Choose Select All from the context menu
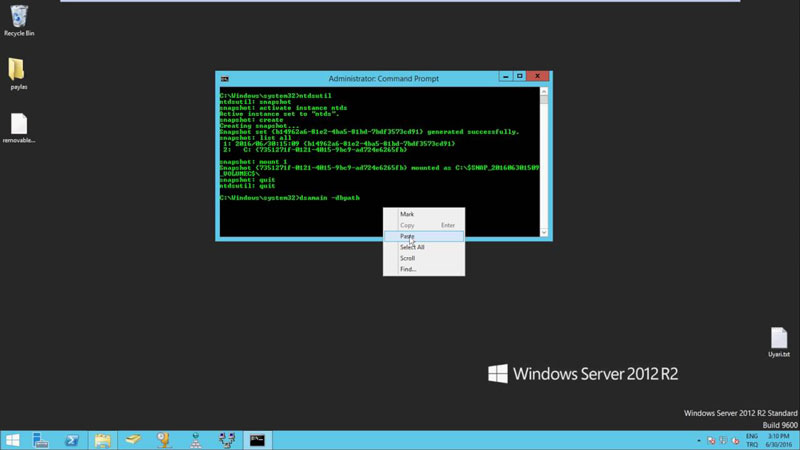The width and height of the screenshot is (800, 450). click(423, 247)
